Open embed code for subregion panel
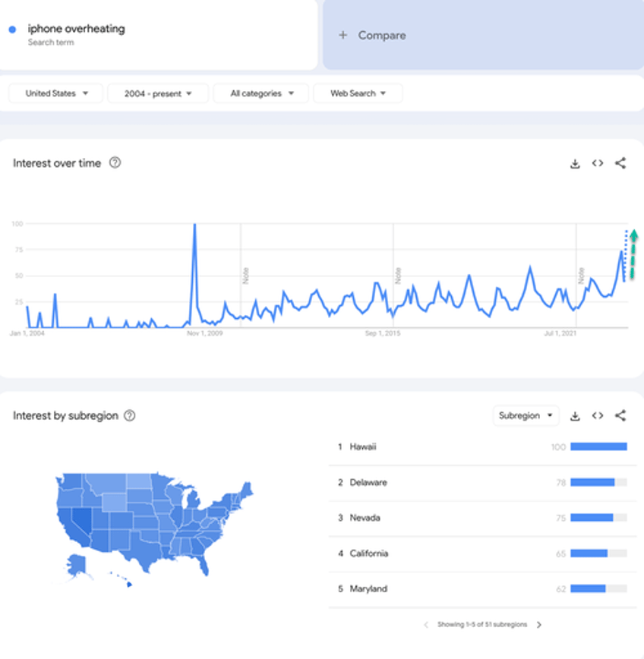Screen dimensions: 644x659 (x=598, y=416)
